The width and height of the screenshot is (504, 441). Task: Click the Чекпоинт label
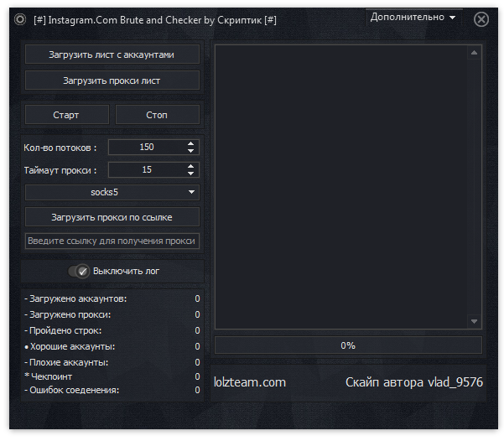tap(48, 376)
